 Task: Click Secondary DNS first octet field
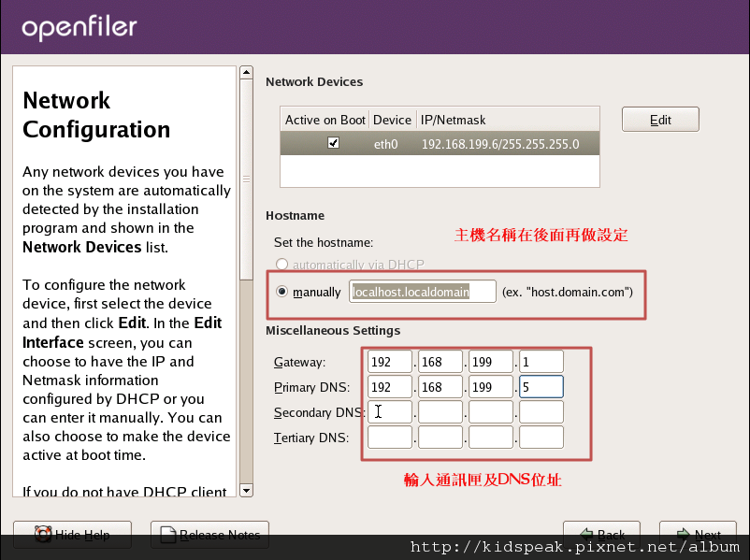(390, 412)
